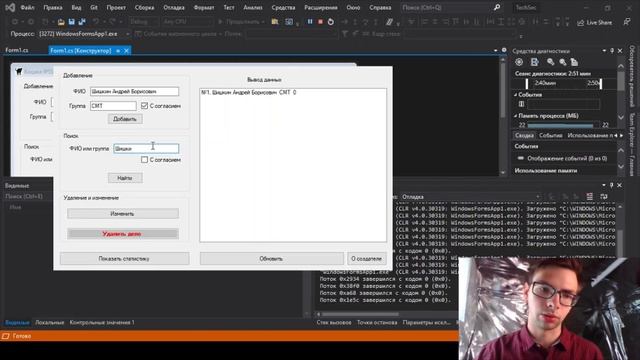Click the Показать статистику button

(124, 258)
